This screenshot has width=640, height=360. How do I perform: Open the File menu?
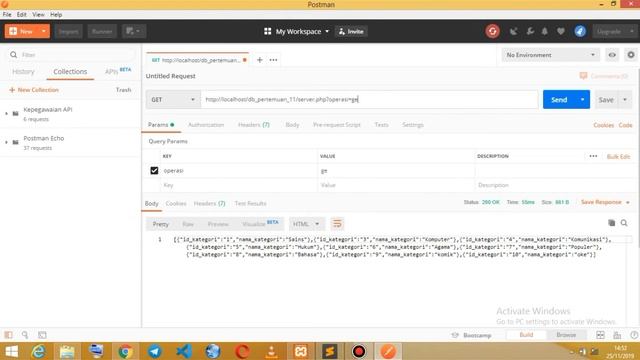coord(7,14)
